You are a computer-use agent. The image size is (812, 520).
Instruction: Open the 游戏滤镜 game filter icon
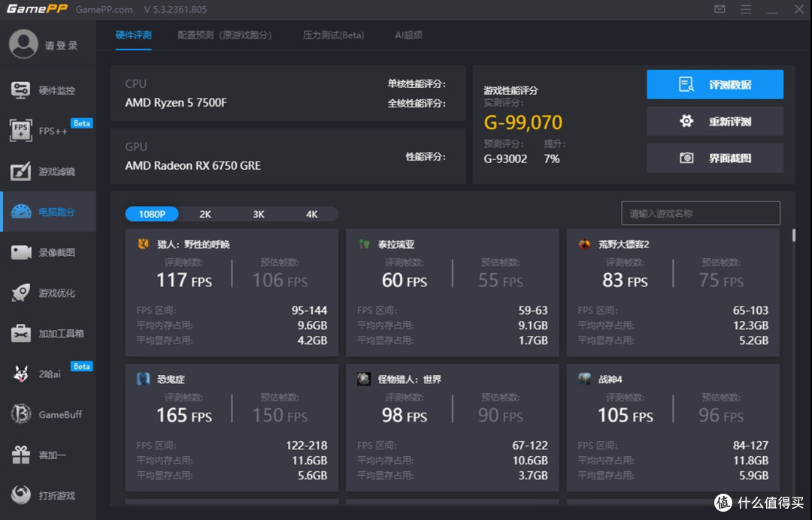pyautogui.click(x=21, y=171)
